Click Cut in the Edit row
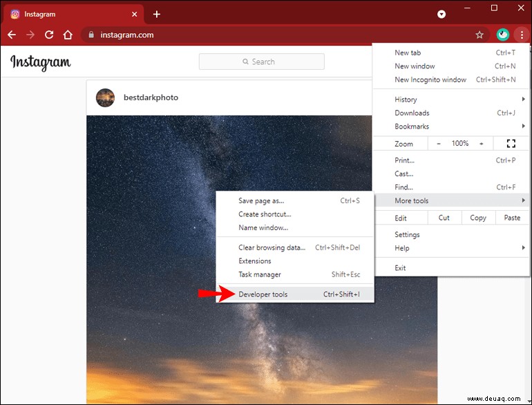 pos(444,218)
